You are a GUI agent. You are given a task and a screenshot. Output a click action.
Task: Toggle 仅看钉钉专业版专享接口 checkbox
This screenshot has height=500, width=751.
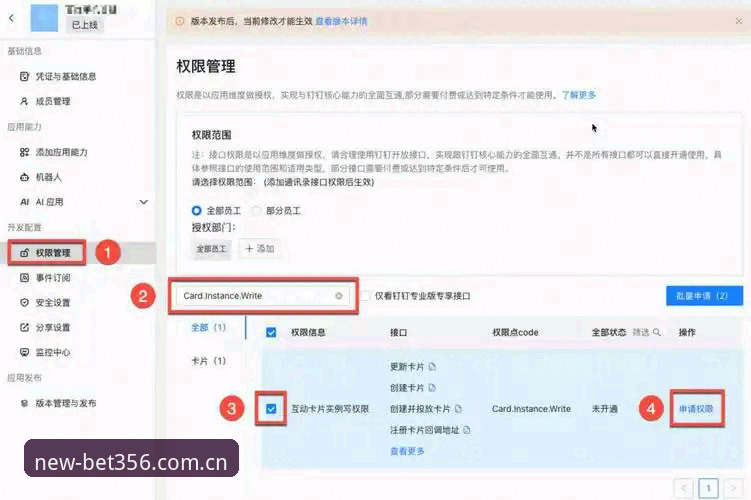point(364,296)
